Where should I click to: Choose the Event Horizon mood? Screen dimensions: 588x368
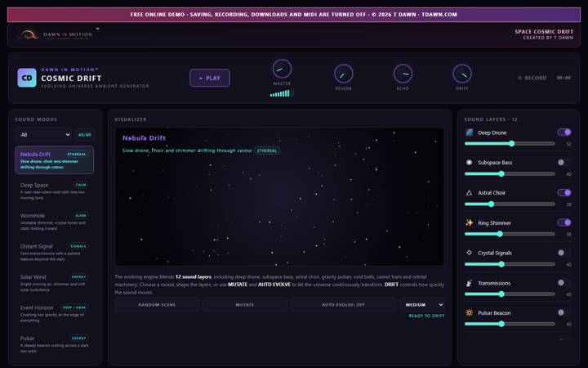[x=55, y=313]
